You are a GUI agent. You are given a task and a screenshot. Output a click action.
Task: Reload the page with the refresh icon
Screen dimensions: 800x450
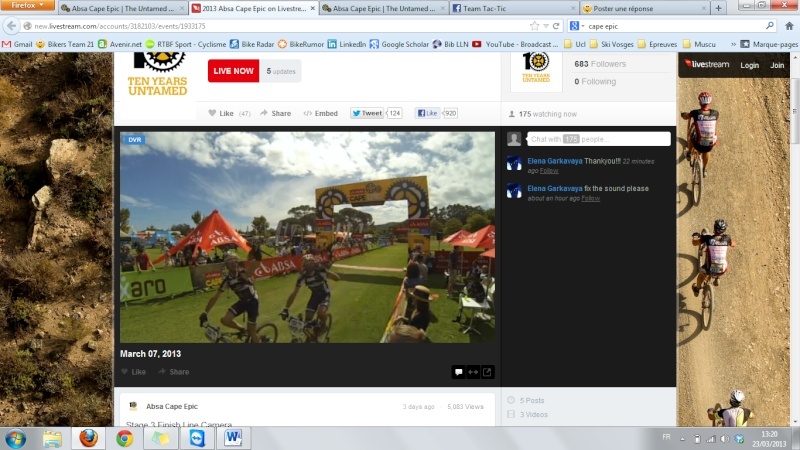pos(556,26)
